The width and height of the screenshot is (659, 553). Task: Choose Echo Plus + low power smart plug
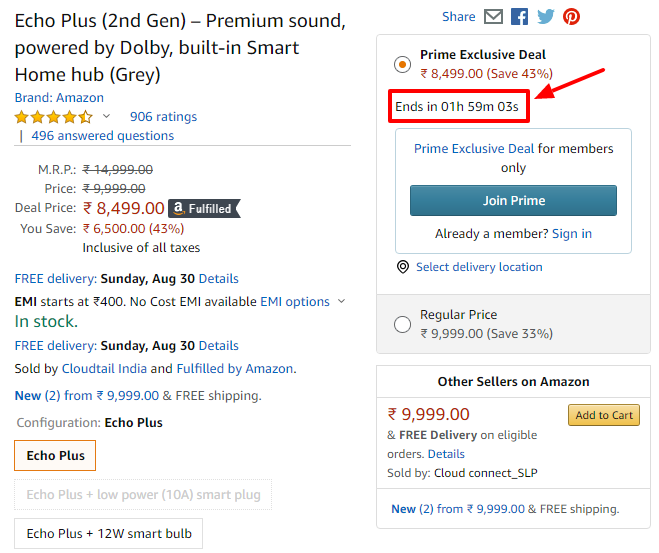pyautogui.click(x=143, y=495)
